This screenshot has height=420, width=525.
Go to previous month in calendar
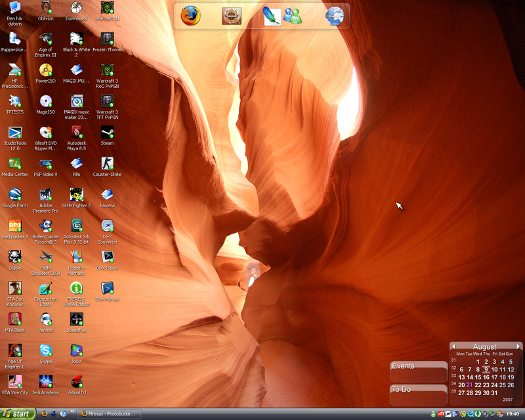[x=453, y=346]
